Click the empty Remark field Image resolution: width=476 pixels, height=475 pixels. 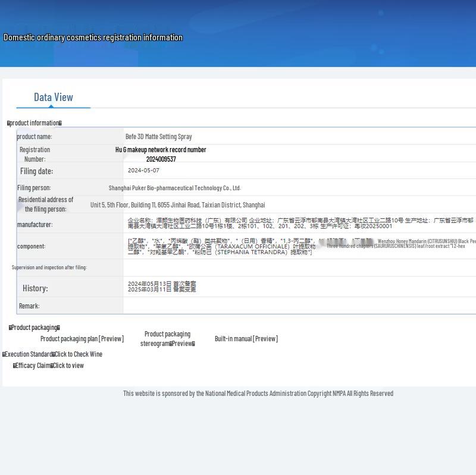click(x=297, y=306)
